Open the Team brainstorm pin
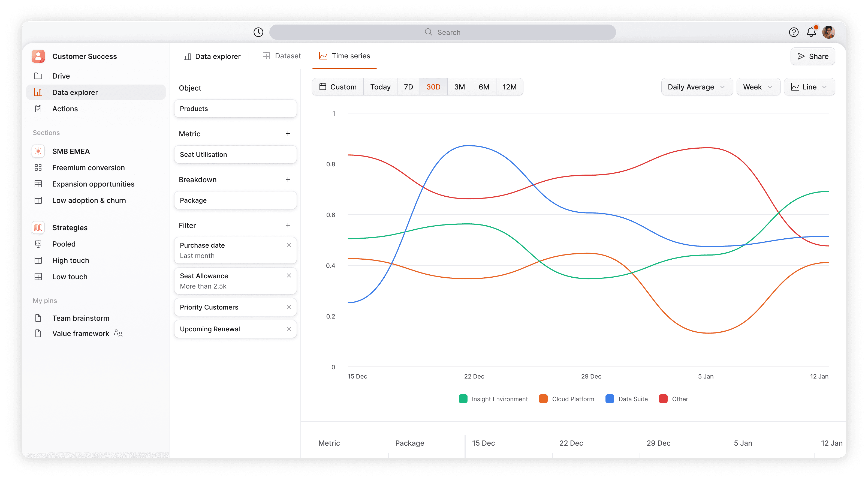The image size is (868, 480). (x=96, y=318)
